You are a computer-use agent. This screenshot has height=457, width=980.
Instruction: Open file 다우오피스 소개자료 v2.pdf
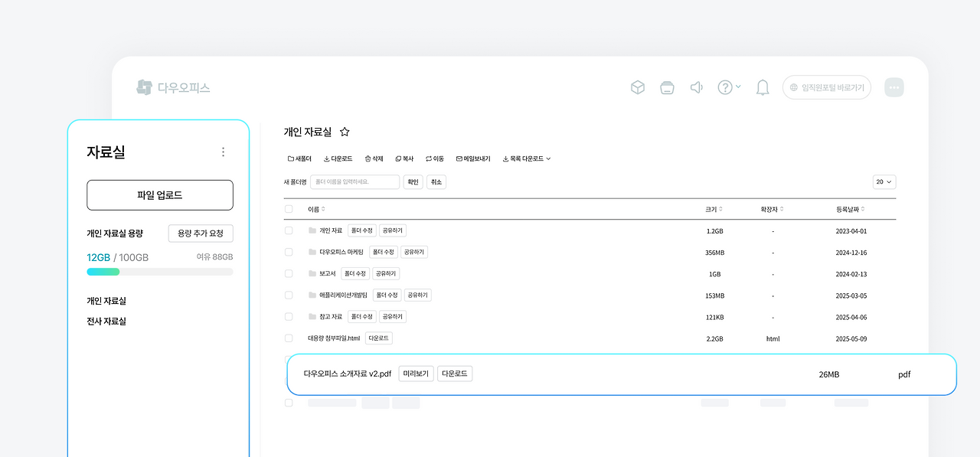(348, 374)
